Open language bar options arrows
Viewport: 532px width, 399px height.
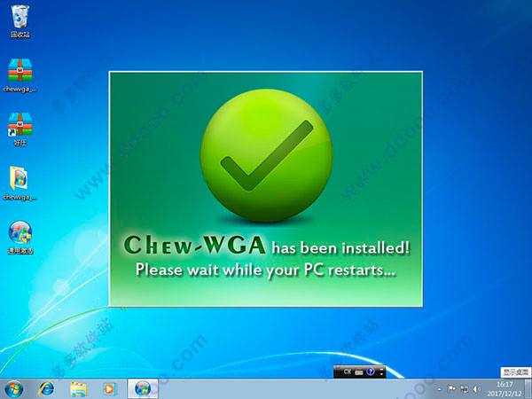(x=381, y=372)
